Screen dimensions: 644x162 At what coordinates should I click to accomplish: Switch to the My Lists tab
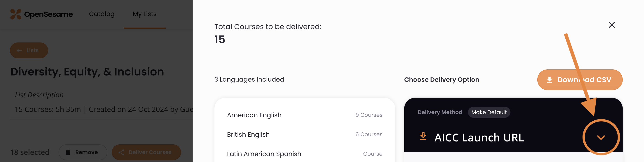tap(144, 14)
